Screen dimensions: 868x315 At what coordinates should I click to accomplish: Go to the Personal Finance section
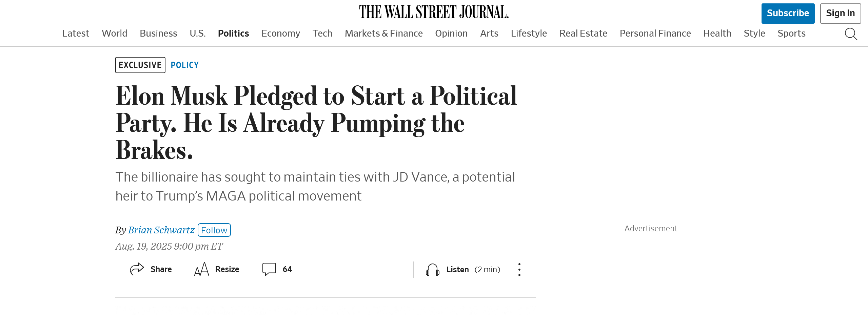[655, 33]
